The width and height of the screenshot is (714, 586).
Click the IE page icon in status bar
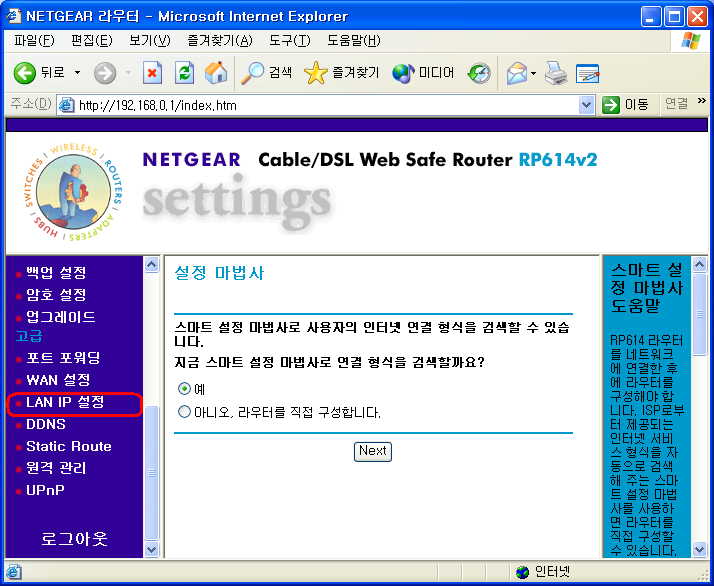pyautogui.click(x=14, y=572)
